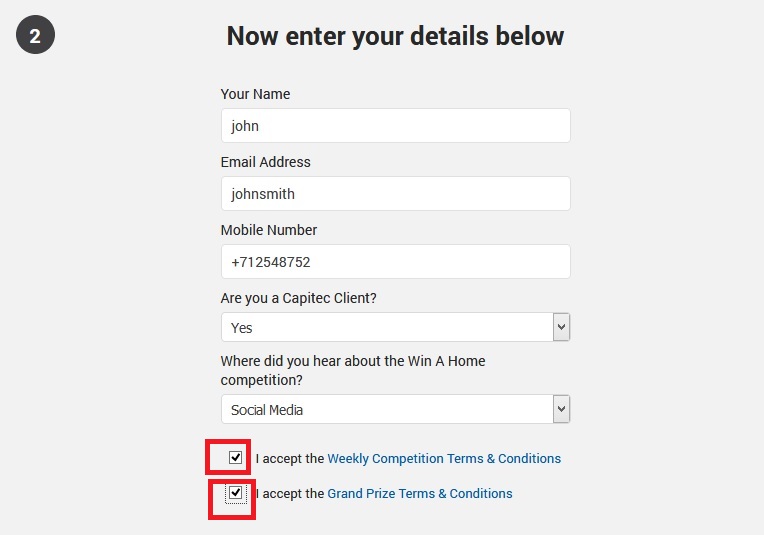
Task: Click the Email Address label
Action: [x=265, y=162]
